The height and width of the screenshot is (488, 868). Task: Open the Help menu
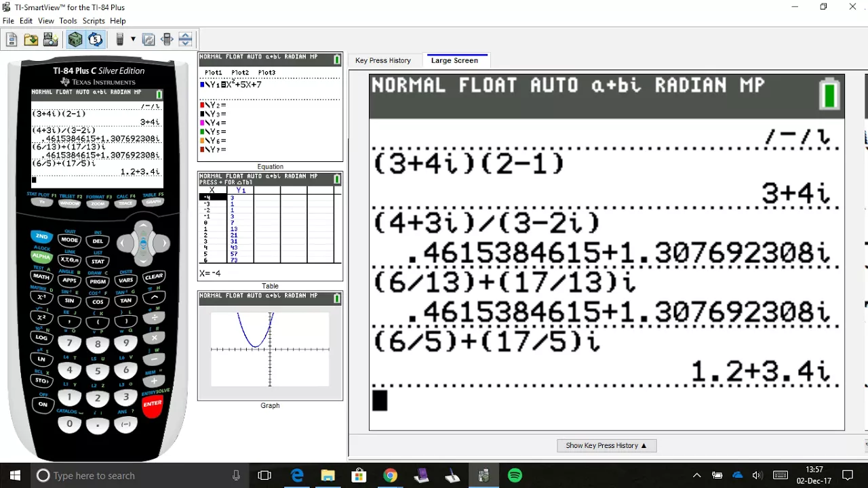pos(118,21)
